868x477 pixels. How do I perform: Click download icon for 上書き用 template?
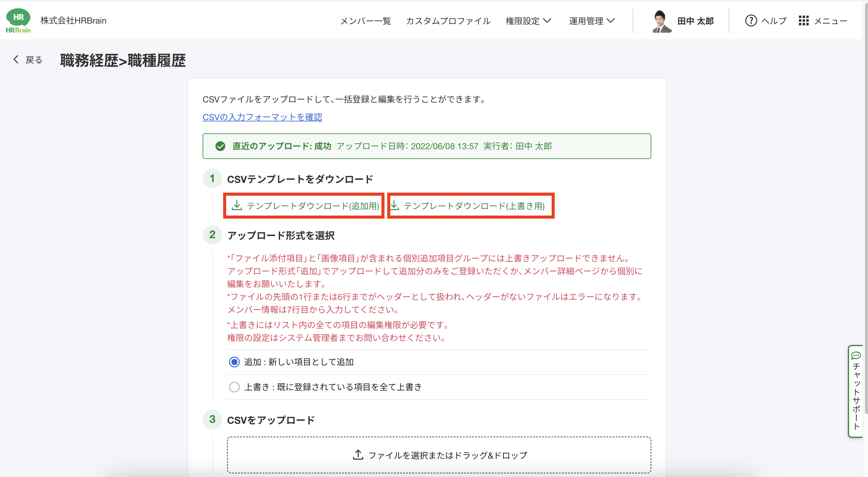tap(395, 205)
